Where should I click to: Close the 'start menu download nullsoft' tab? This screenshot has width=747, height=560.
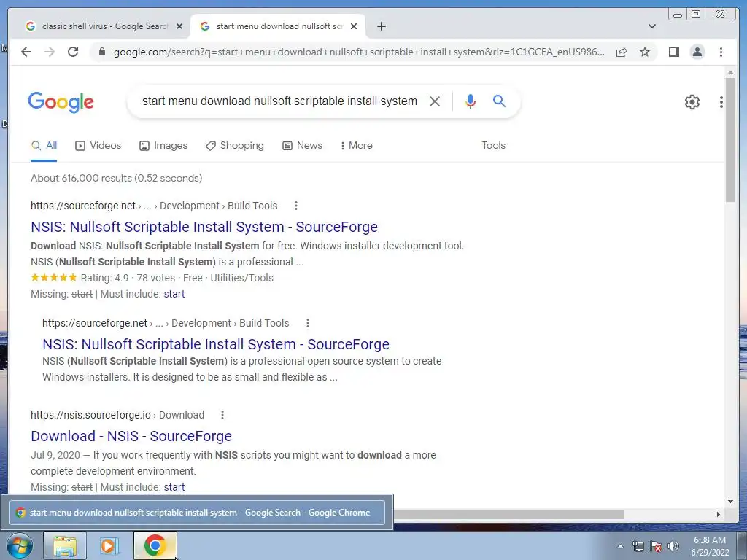[x=354, y=26]
